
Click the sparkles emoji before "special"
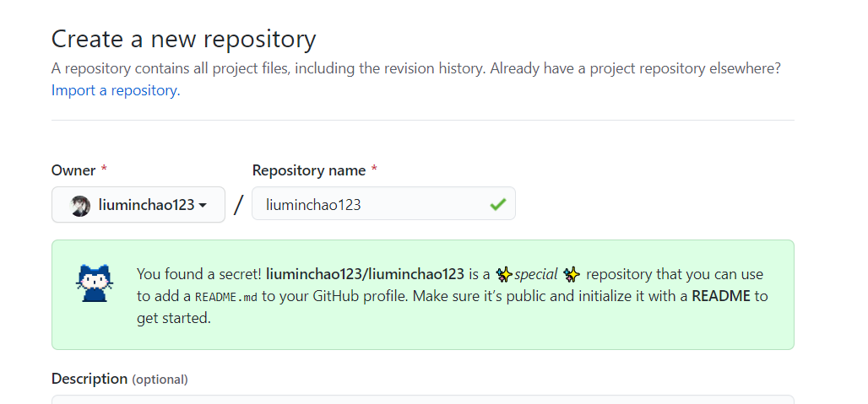pos(504,274)
